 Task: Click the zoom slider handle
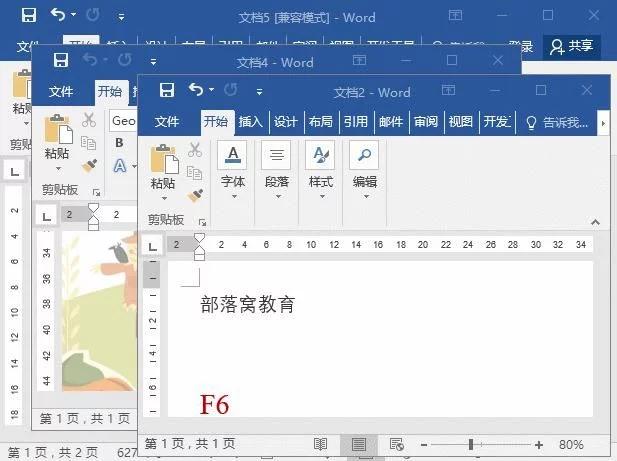[x=471, y=445]
